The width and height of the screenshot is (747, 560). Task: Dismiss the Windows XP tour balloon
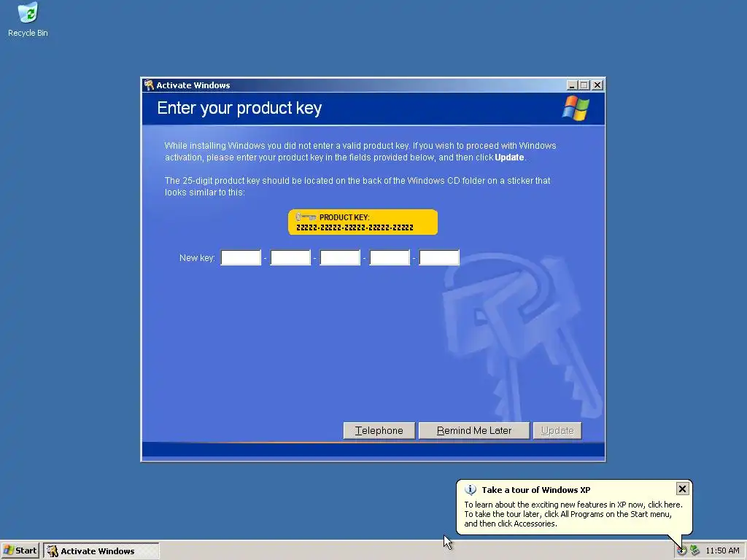(682, 489)
